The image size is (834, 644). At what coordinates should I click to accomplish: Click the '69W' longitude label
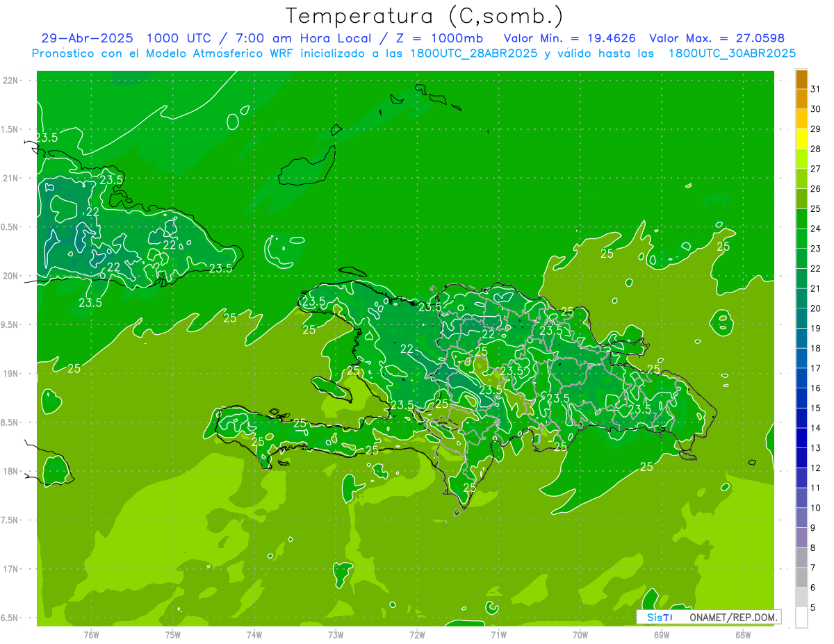661,635
